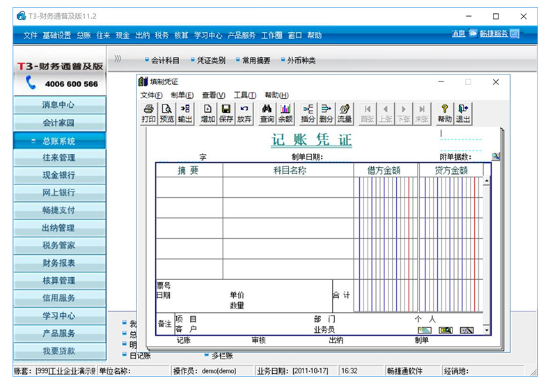
Task: Click the 放弃 (Discard) undo icon
Action: click(244, 113)
